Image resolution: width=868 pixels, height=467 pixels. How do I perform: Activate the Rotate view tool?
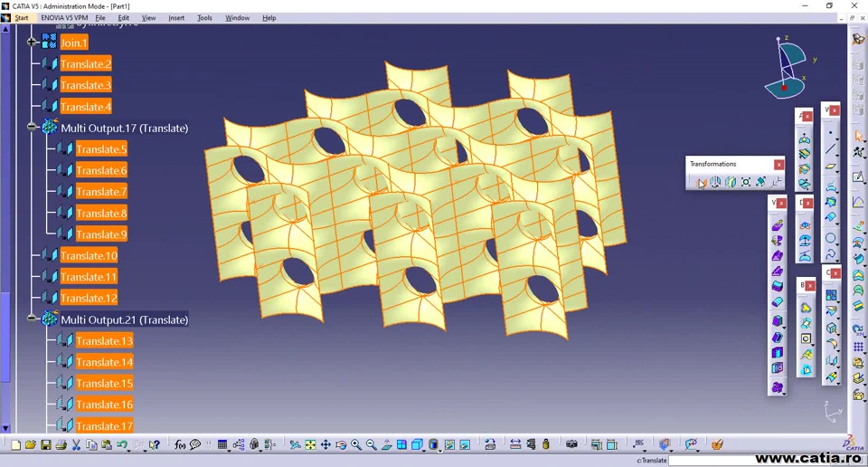[x=341, y=444]
